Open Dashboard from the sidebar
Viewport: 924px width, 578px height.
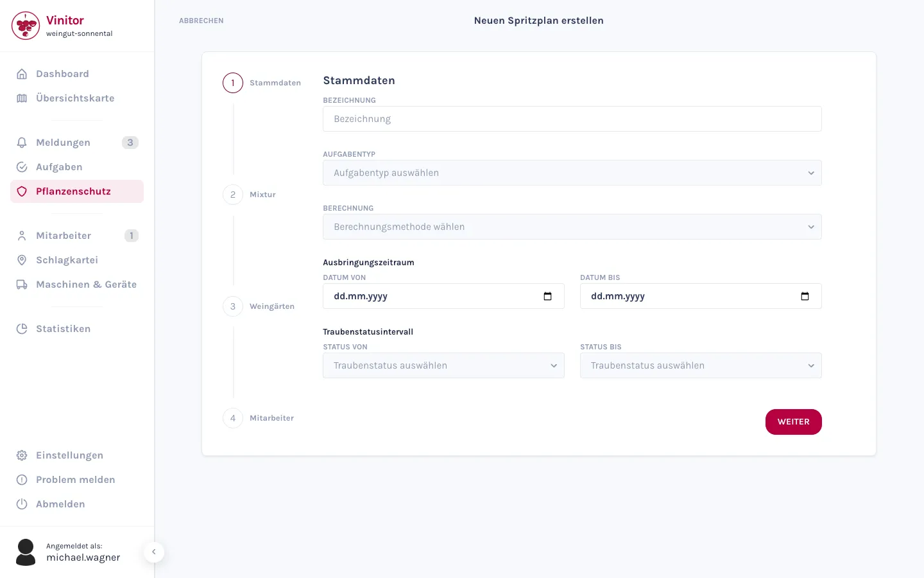point(77,74)
